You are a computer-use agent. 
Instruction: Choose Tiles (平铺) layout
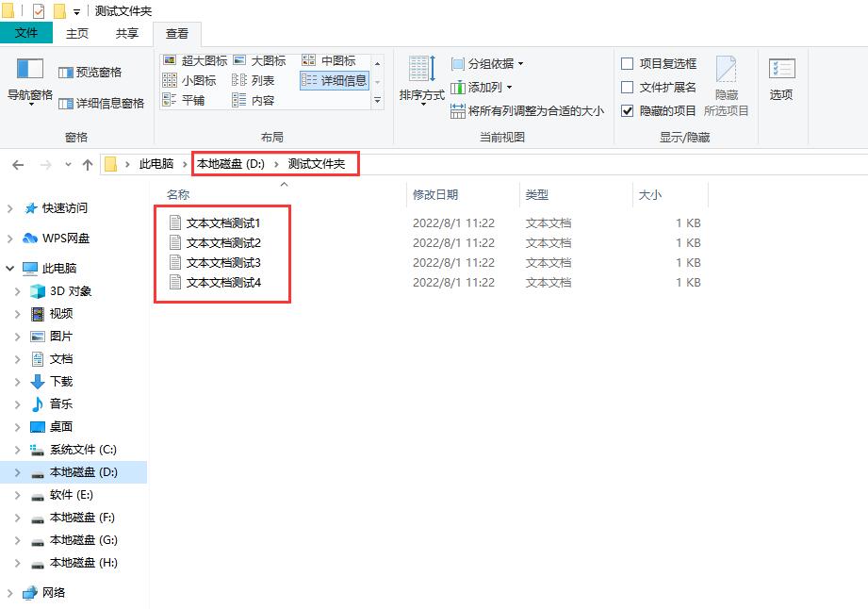pos(184,100)
